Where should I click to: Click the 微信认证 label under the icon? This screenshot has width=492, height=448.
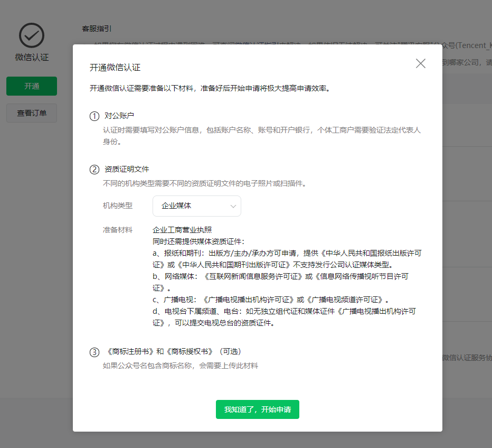tap(32, 57)
